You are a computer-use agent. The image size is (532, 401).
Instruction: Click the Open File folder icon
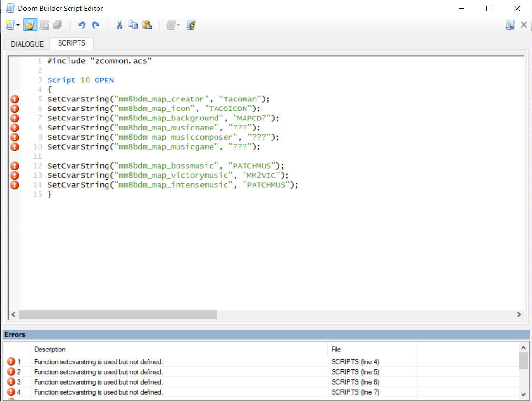pyautogui.click(x=30, y=25)
